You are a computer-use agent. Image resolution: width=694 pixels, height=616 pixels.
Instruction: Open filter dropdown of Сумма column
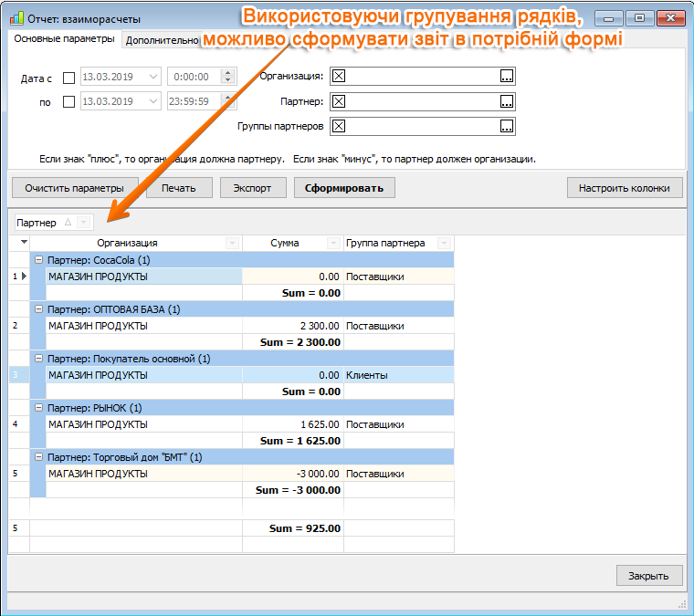pyautogui.click(x=333, y=243)
